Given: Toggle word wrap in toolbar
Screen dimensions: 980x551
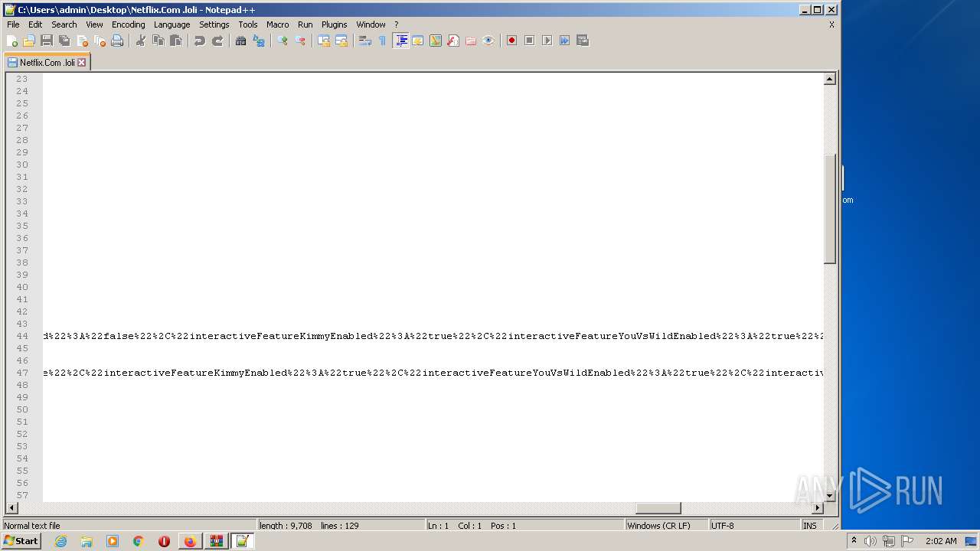Looking at the screenshot, I should (365, 41).
